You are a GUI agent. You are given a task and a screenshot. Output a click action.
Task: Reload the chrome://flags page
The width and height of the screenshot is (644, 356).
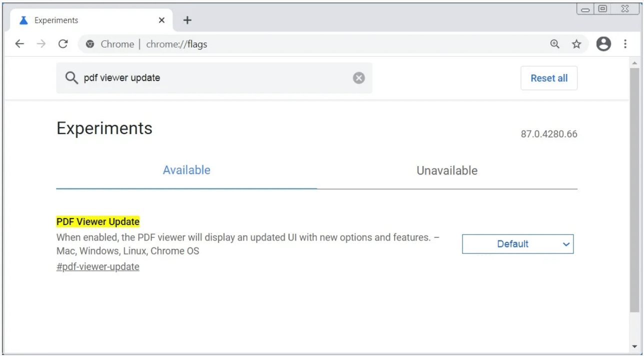63,44
